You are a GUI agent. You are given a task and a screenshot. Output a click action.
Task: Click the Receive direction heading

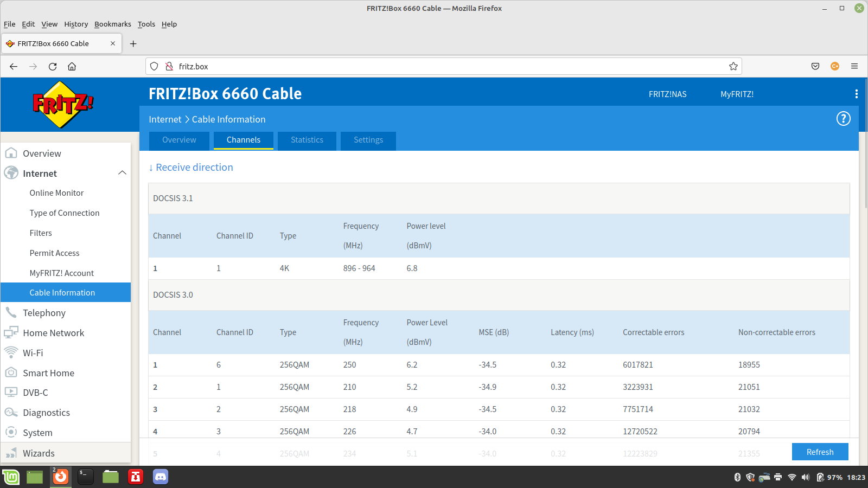point(191,168)
